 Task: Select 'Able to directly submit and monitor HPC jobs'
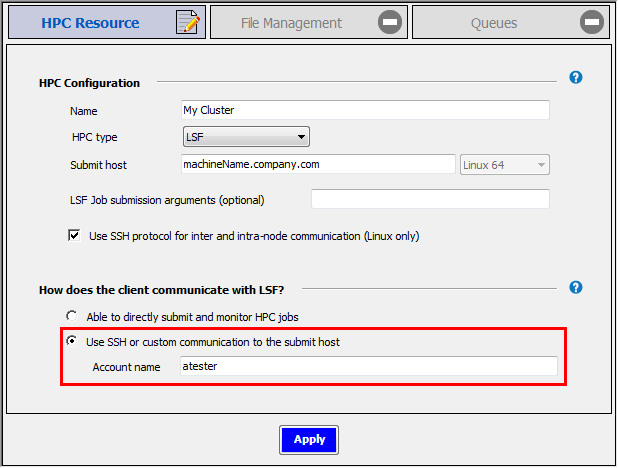pos(72,317)
